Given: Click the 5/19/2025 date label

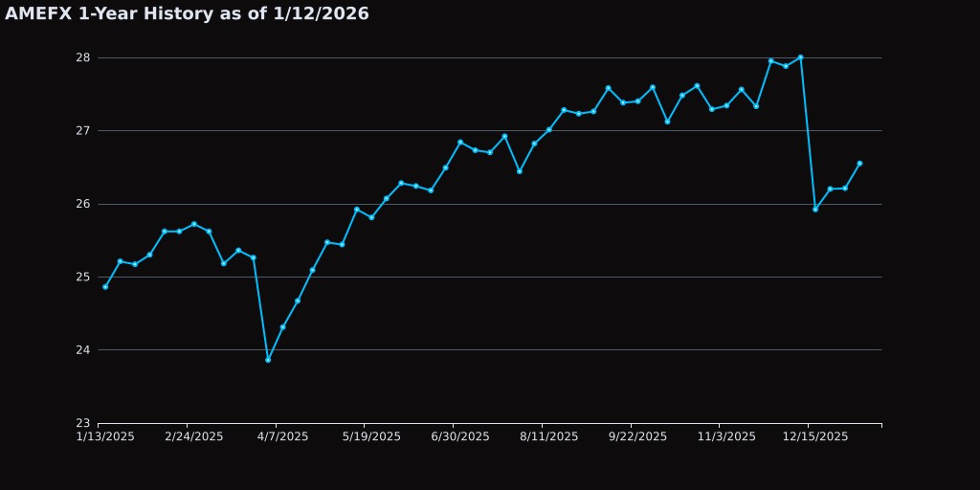Looking at the screenshot, I should click(371, 436).
